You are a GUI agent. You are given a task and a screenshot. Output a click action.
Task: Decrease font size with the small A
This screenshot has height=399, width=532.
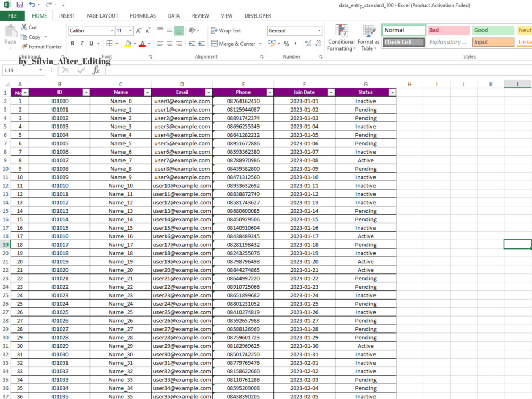click(147, 31)
